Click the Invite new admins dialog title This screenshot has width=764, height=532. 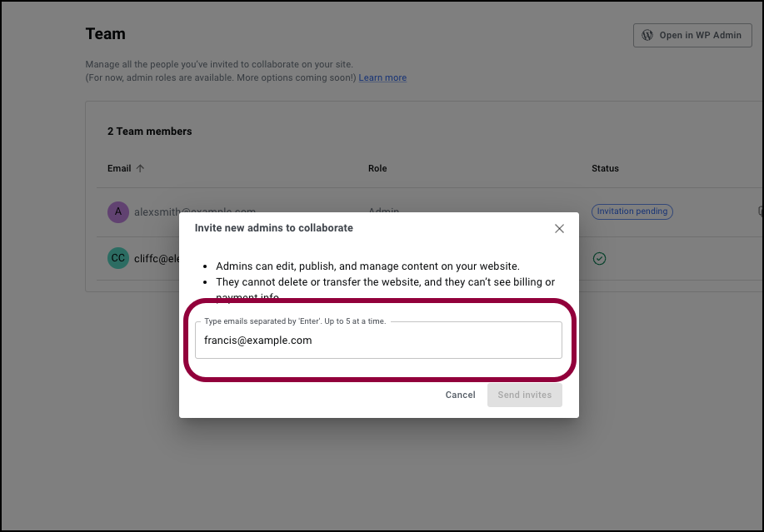(x=274, y=228)
